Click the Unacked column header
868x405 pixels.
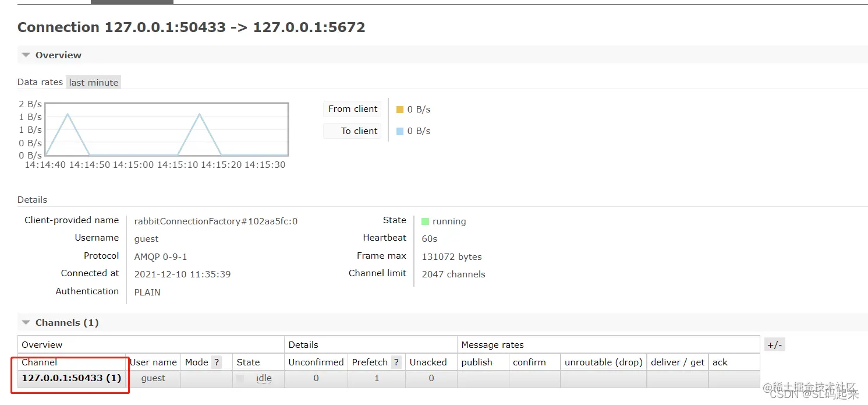[x=428, y=362]
